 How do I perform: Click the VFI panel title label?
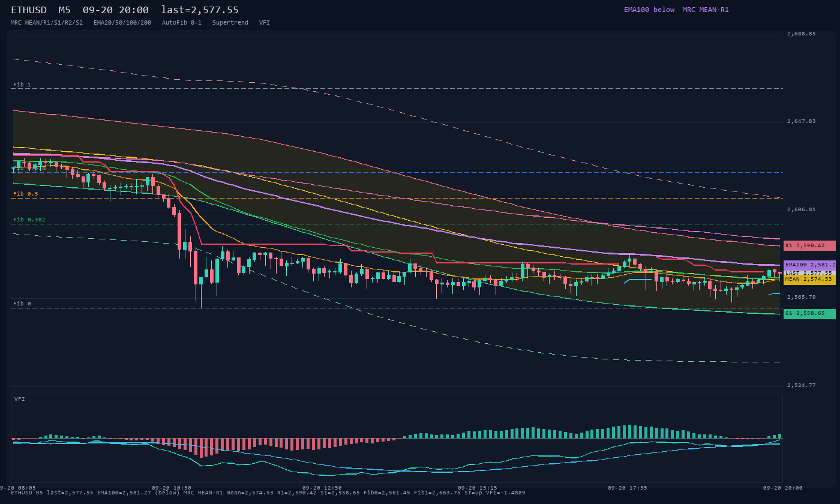[x=20, y=399]
